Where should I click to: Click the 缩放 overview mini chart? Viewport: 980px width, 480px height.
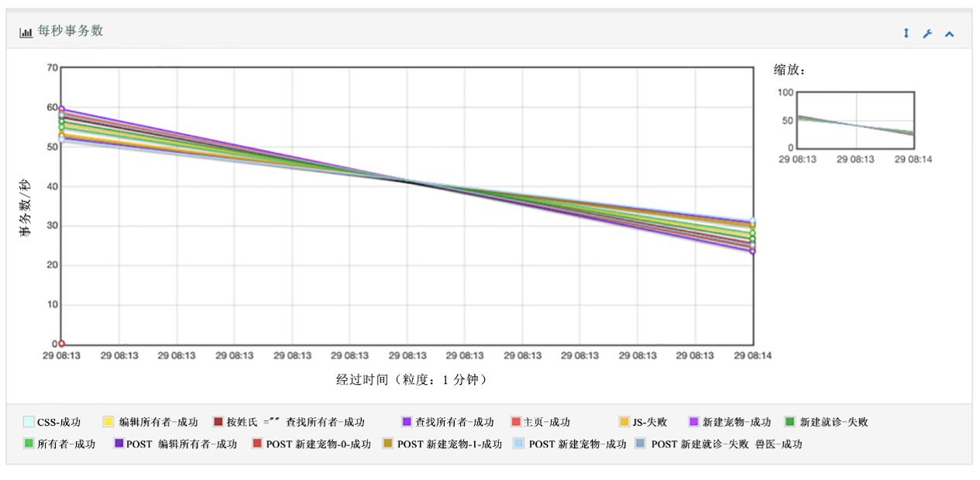(855, 120)
